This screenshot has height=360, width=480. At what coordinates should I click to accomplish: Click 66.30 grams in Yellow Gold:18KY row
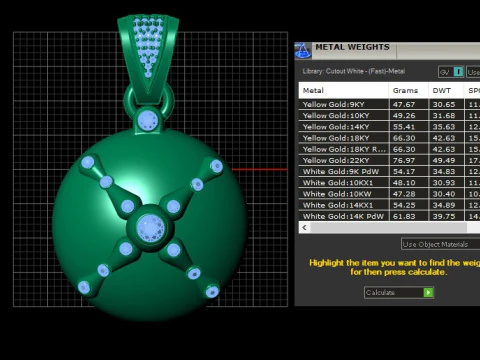click(408, 138)
